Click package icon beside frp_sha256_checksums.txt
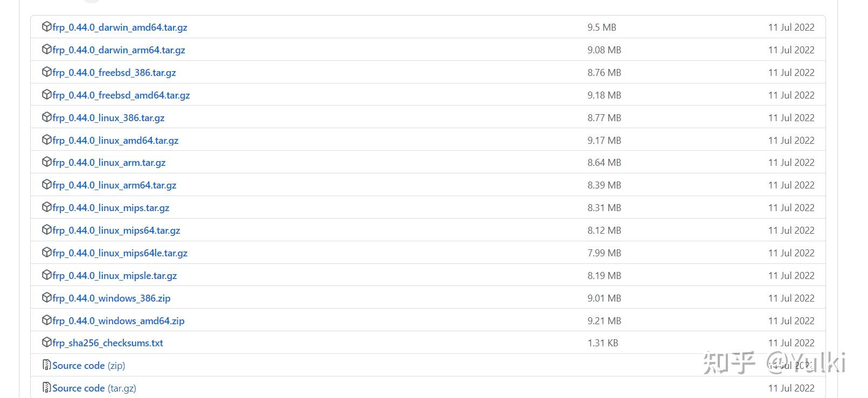Viewport: 868px width, 398px height. click(x=47, y=342)
